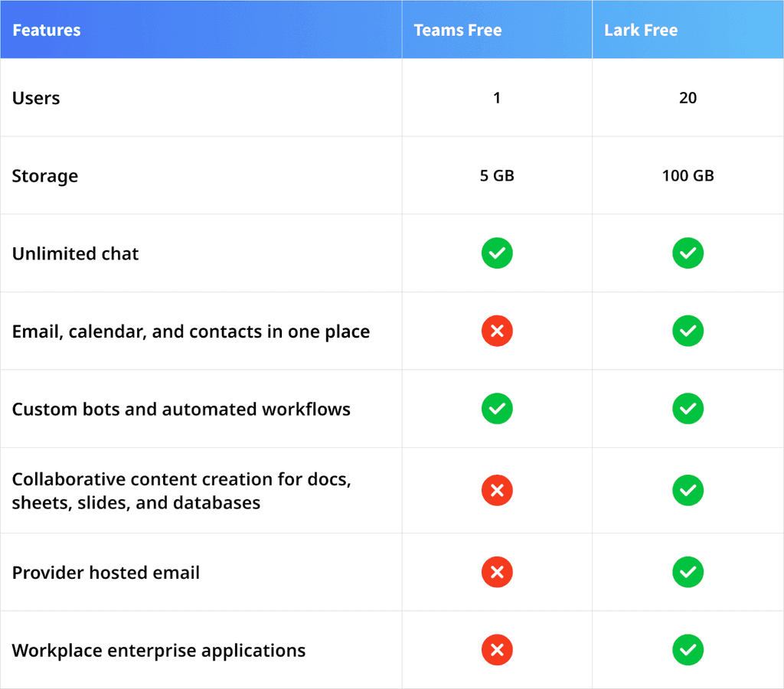This screenshot has width=784, height=689.
Task: Click the green checkmark for Lark Free provider hosted email
Action: (688, 572)
